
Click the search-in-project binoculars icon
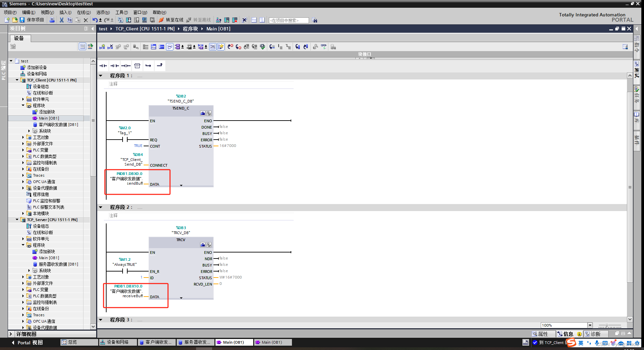point(315,20)
